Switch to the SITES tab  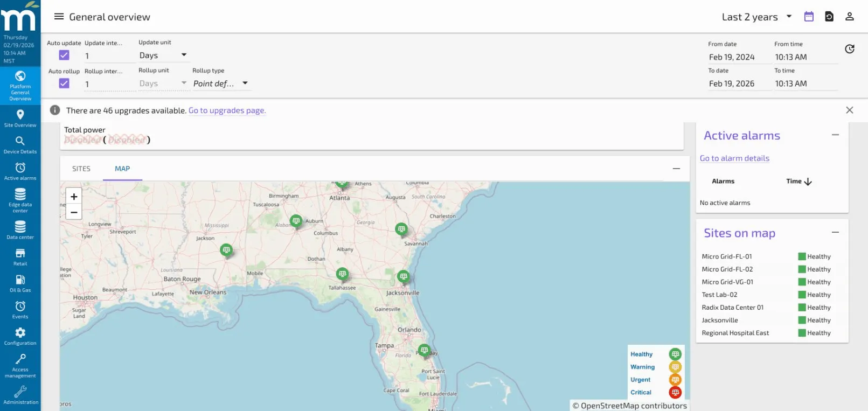[x=81, y=169]
